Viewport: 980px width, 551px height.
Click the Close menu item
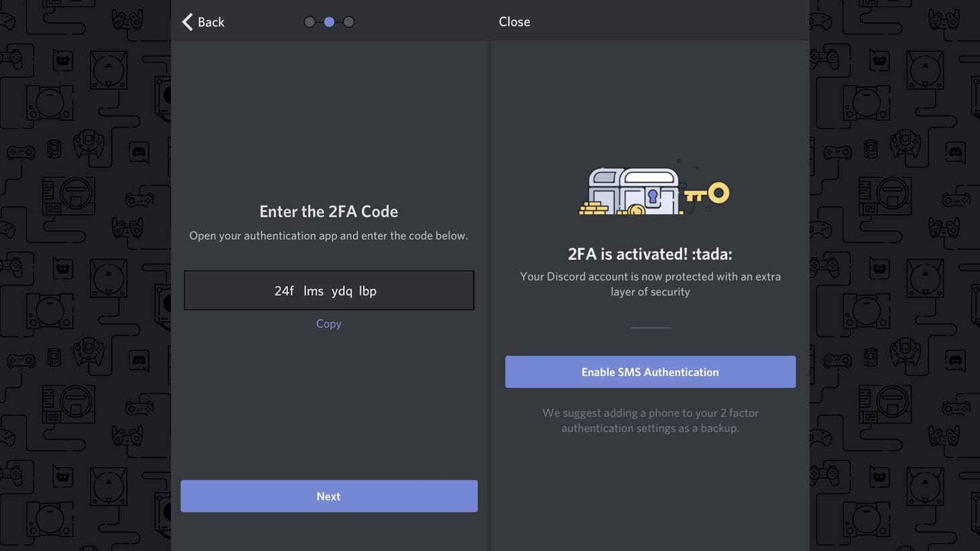[513, 21]
